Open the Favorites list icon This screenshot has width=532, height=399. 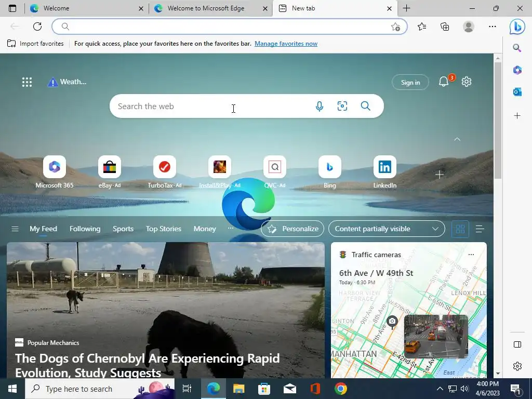(x=422, y=26)
